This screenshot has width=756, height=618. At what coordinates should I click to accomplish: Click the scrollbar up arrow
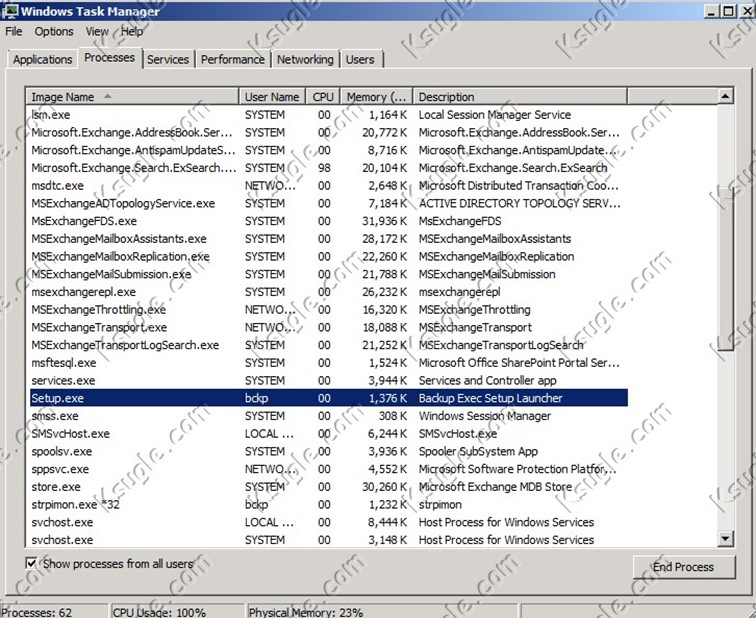pyautogui.click(x=725, y=96)
